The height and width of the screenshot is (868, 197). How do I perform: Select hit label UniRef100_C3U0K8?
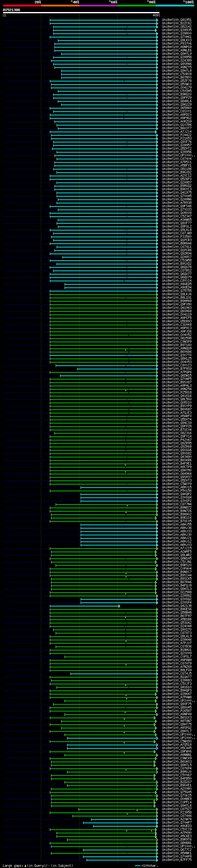[176, 325]
